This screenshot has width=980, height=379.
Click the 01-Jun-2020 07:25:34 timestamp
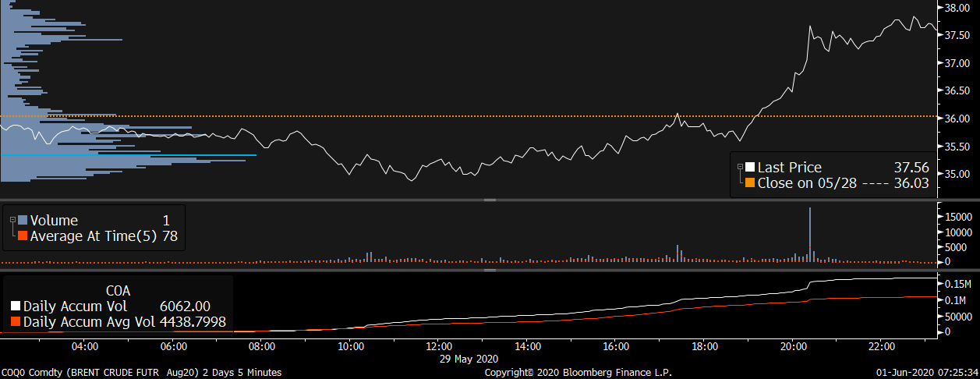tap(925, 373)
